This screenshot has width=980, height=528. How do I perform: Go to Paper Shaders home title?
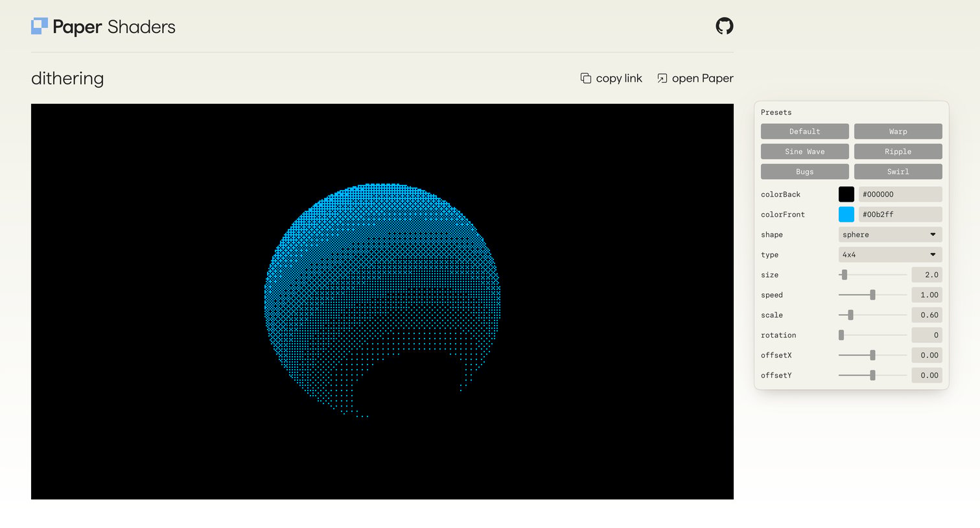point(114,27)
